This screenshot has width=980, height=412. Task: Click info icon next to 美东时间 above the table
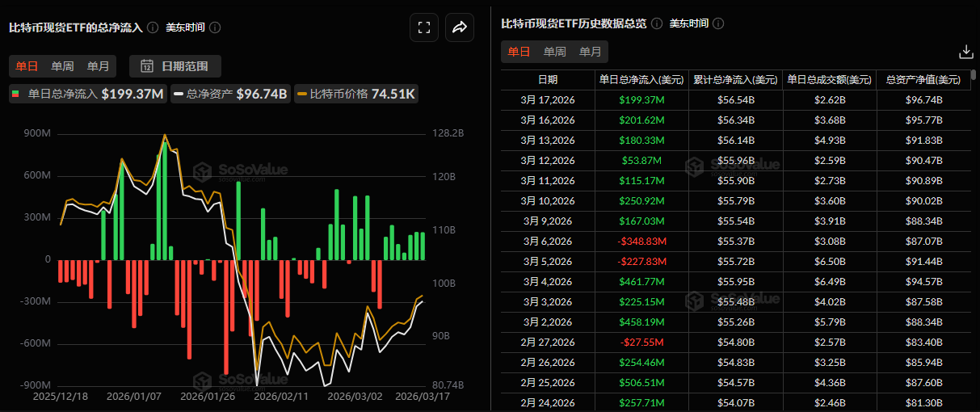pos(718,23)
